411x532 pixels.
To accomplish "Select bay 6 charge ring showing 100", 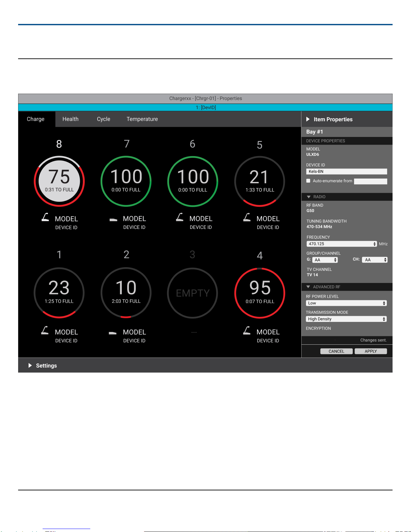I will (x=193, y=181).
